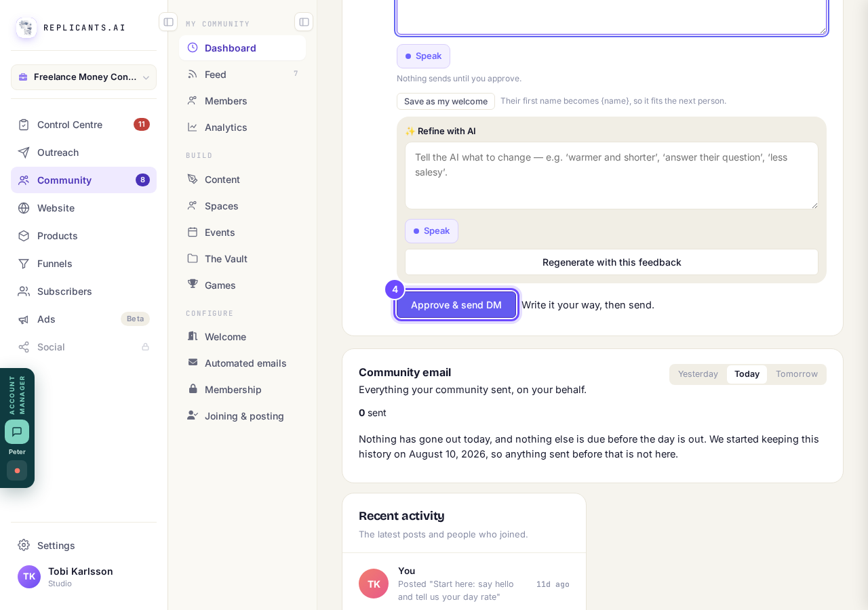Open the Control Centre clipboard icon
The height and width of the screenshot is (610, 868).
point(24,125)
